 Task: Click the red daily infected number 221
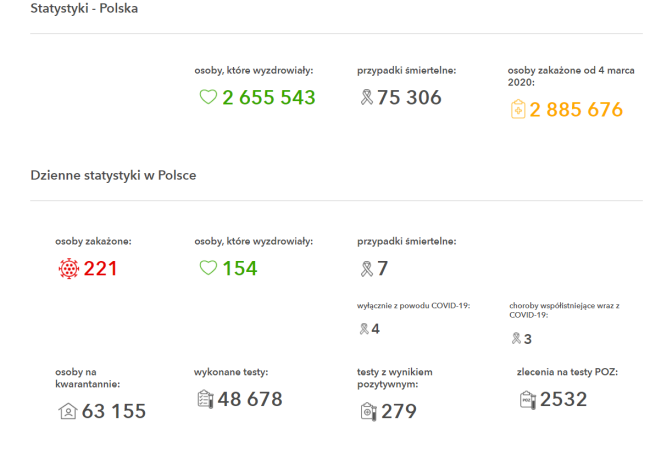coord(100,268)
